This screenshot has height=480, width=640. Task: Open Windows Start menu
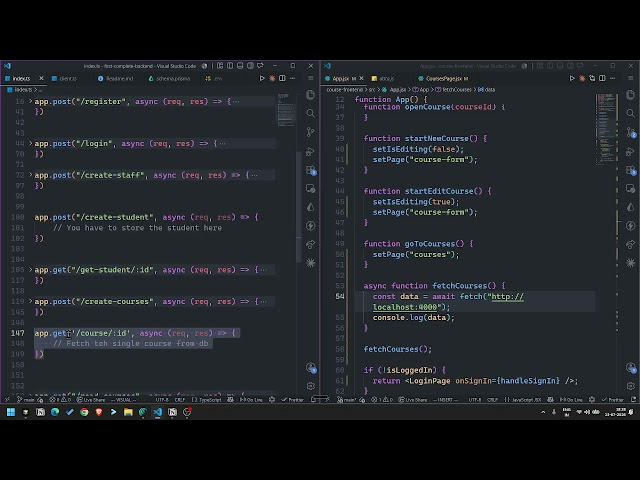(11, 412)
